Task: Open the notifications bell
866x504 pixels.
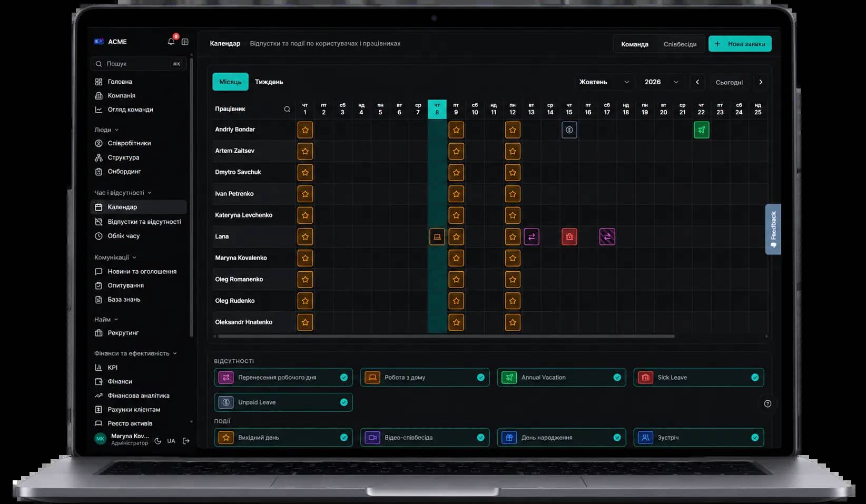Action: (x=171, y=42)
